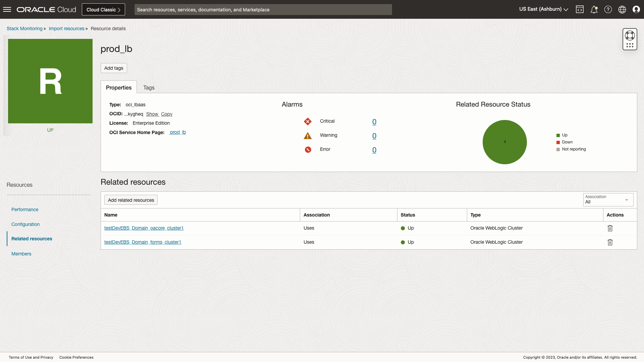Click the support lifebuoy widget icon

[x=630, y=36]
